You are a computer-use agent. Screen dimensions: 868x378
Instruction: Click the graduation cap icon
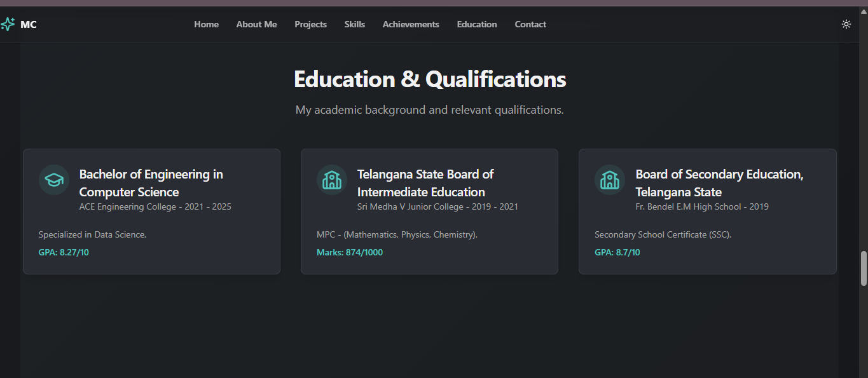click(x=54, y=180)
